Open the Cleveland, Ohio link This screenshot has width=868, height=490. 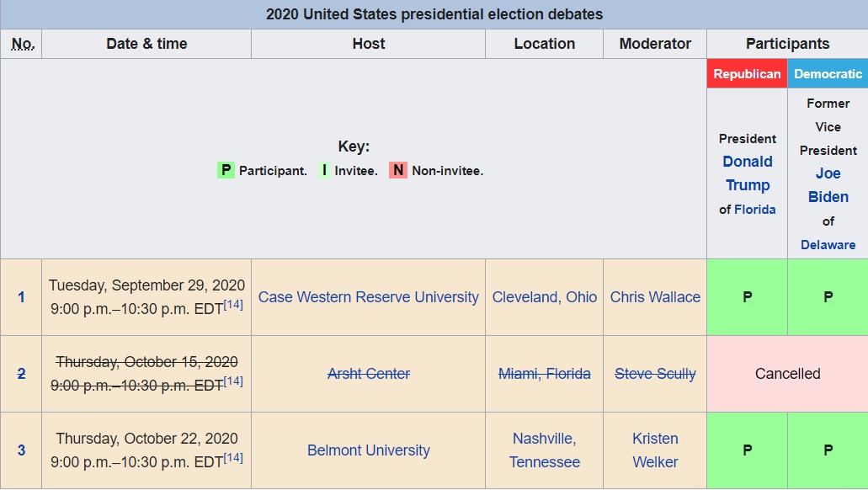point(545,297)
